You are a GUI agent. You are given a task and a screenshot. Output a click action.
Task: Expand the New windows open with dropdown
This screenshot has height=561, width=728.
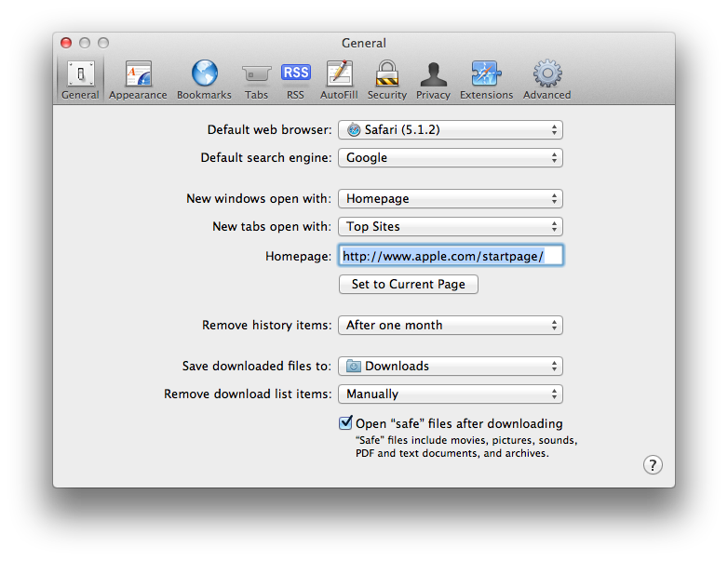[451, 198]
